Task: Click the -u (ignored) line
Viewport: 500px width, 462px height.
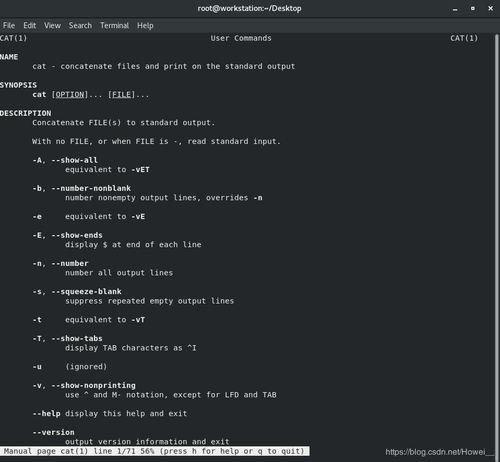Action: [x=70, y=367]
